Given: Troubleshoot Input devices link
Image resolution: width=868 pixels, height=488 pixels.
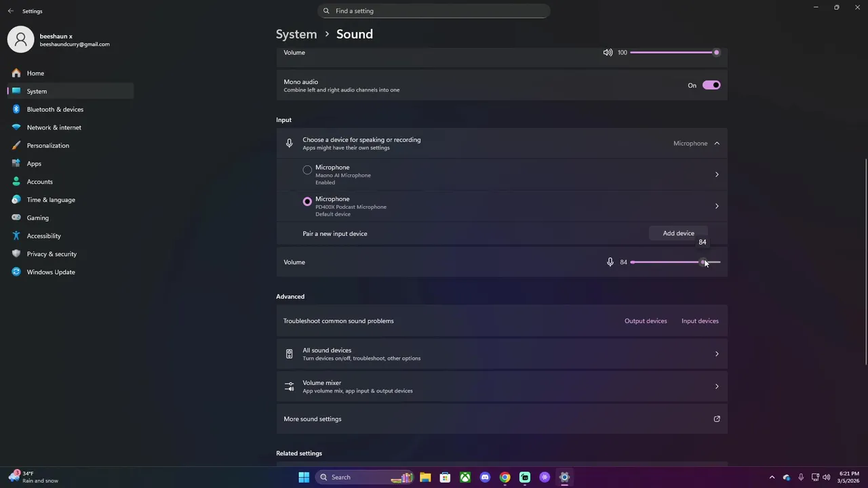Looking at the screenshot, I should coord(700,321).
